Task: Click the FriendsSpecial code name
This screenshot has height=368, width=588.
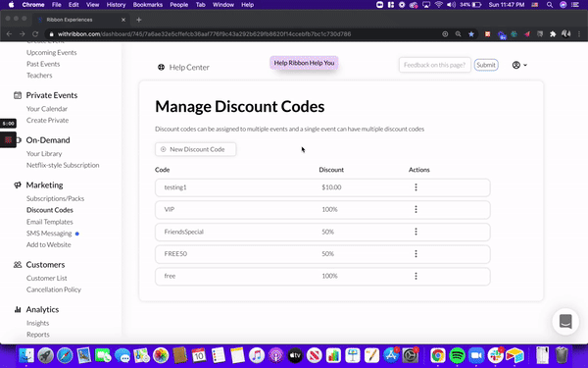Action: (x=184, y=232)
